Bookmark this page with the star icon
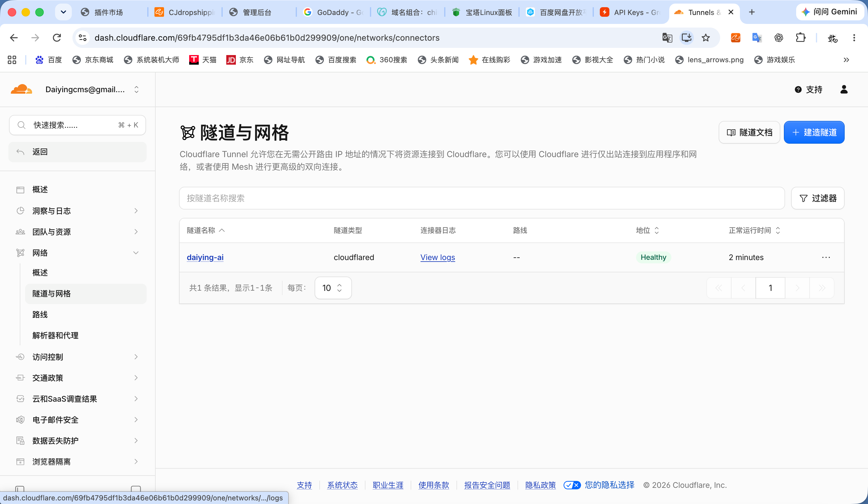This screenshot has height=504, width=868. [705, 38]
